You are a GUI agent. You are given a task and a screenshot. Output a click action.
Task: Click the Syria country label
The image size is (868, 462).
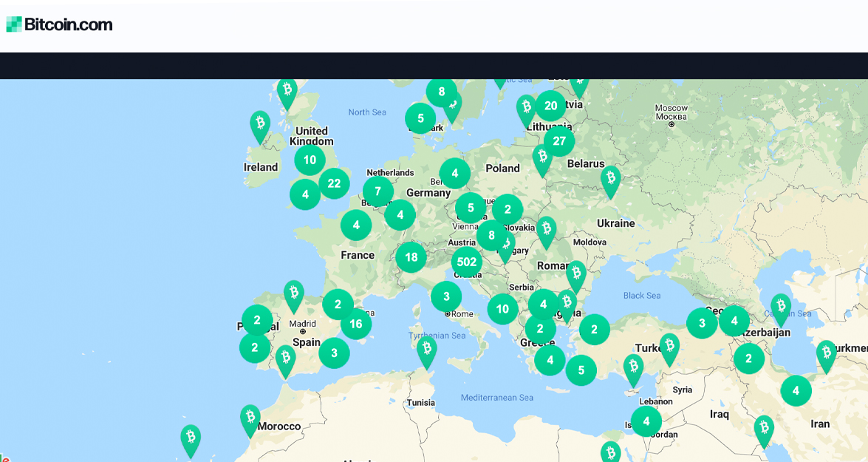683,390
